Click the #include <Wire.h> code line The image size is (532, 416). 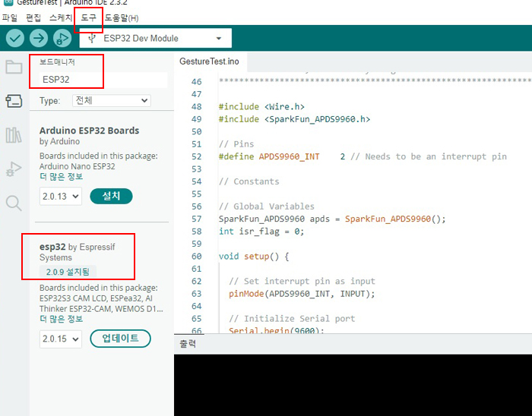(261, 107)
